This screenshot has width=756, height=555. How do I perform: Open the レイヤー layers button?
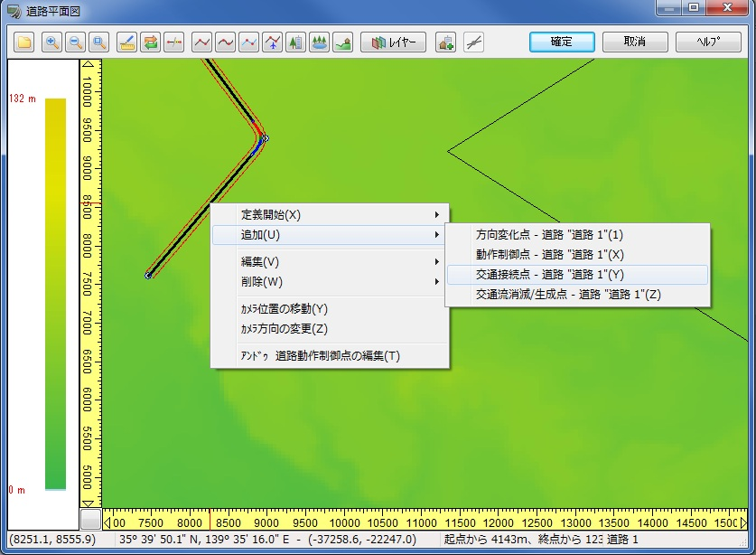coord(394,42)
